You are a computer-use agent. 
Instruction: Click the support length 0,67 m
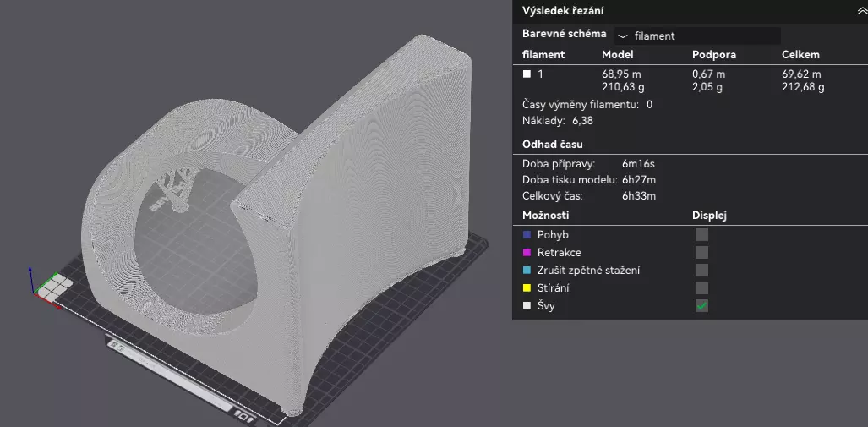coord(708,74)
